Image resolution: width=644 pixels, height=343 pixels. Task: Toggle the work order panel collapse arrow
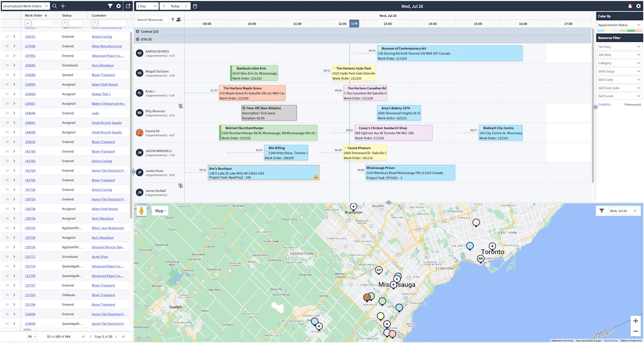(133, 172)
